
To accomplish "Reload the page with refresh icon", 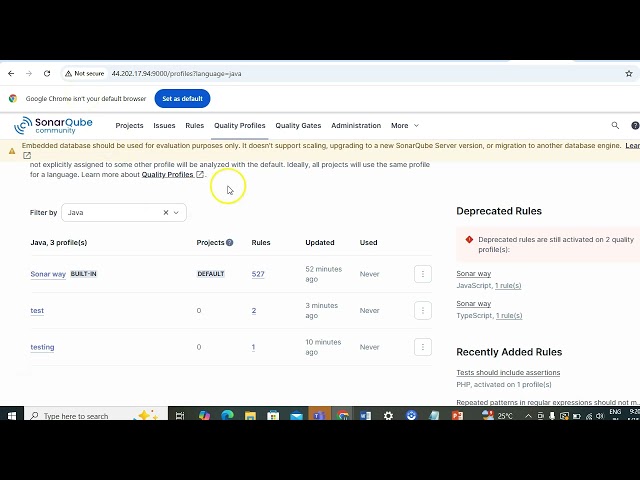I will [x=47, y=73].
